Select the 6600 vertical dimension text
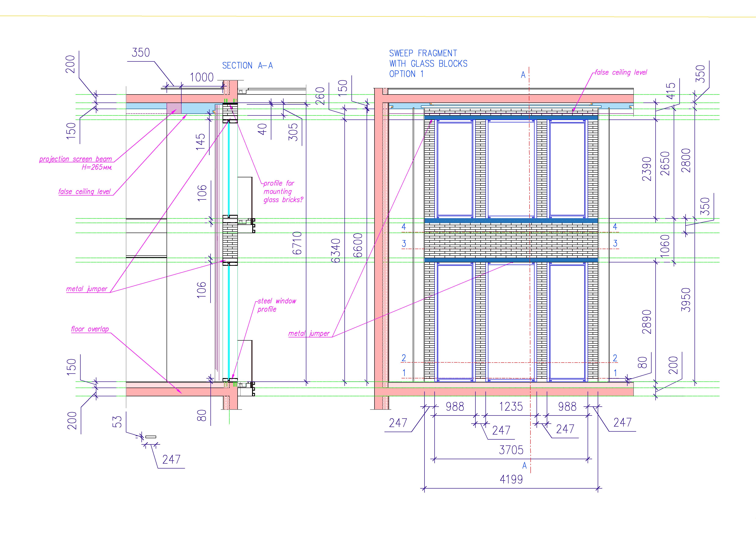 pos(358,245)
